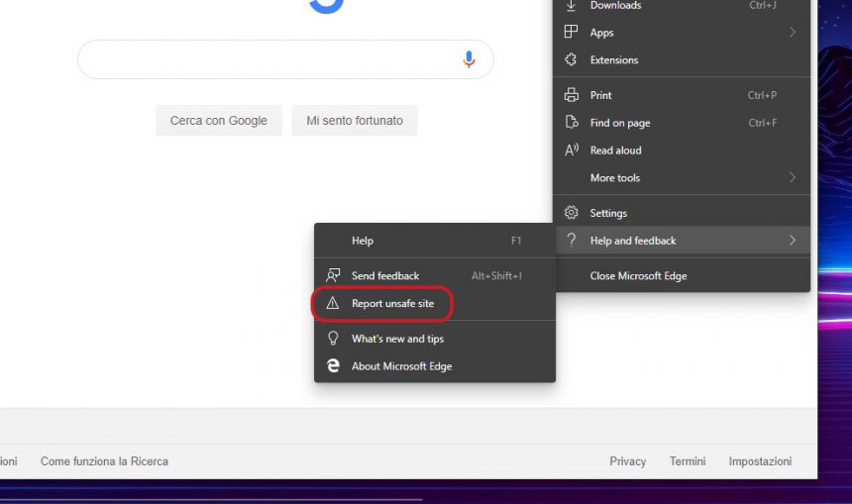Click the Help and feedback question mark icon
This screenshot has width=852, height=504.
(x=571, y=240)
